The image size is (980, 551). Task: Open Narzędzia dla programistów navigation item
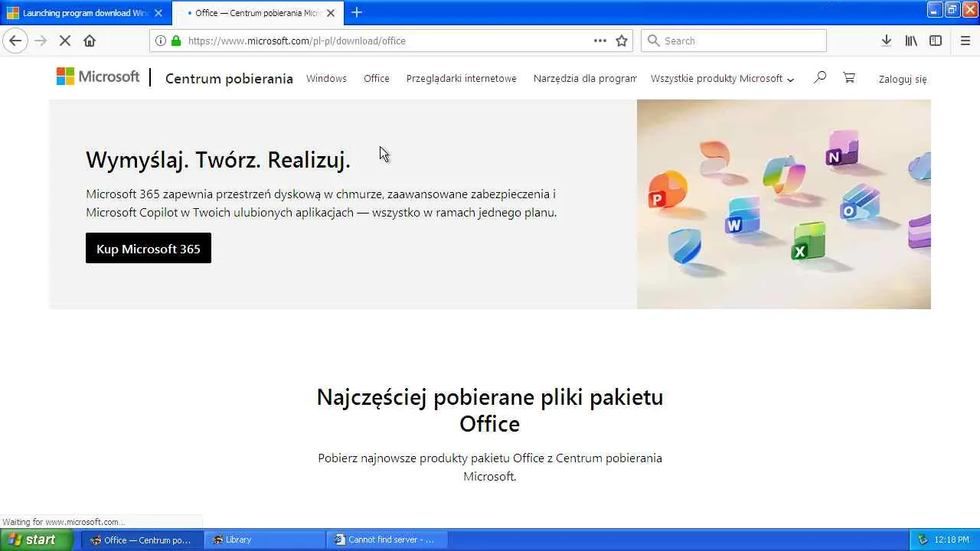[585, 78]
